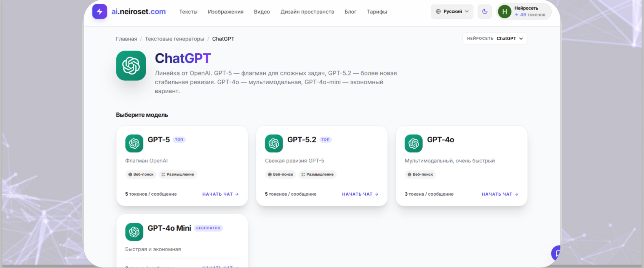
Task: Open the Тарифы page
Action: tap(377, 12)
